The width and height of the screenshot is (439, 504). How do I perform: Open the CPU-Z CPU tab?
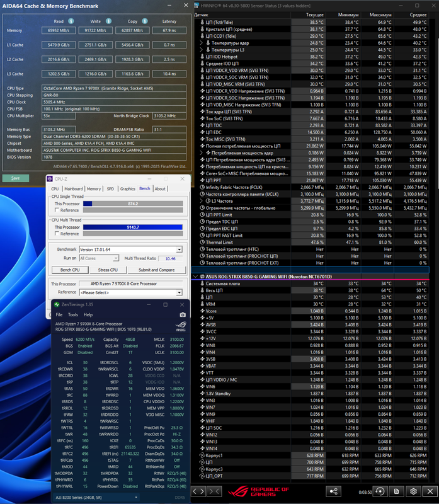[55, 188]
